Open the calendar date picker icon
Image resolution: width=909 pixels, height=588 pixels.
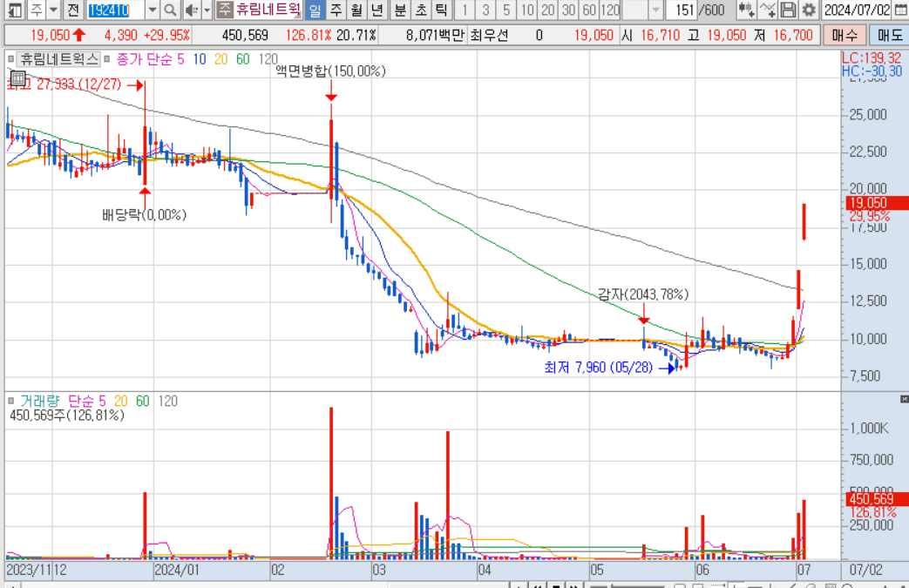[x=901, y=10]
